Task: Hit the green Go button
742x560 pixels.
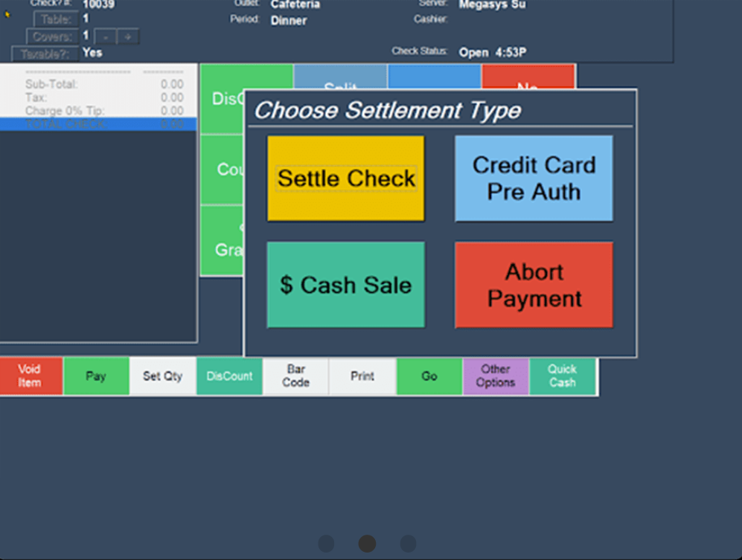Action: [429, 376]
